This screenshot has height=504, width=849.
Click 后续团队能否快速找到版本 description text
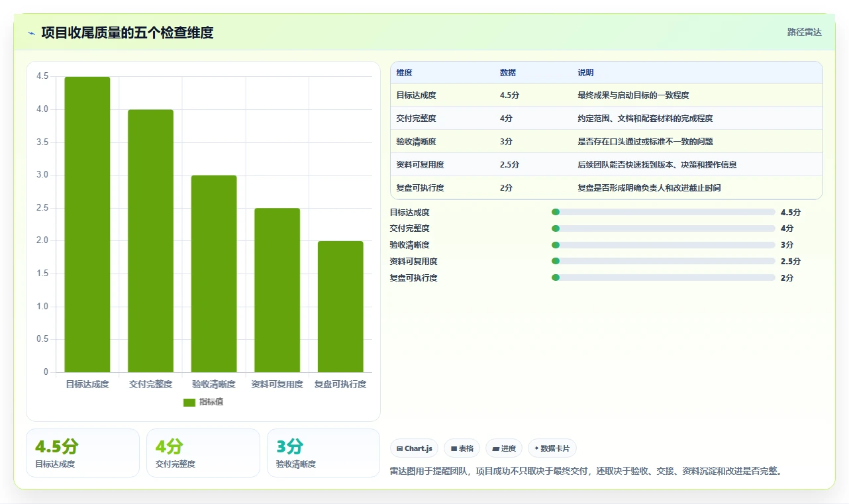[658, 165]
